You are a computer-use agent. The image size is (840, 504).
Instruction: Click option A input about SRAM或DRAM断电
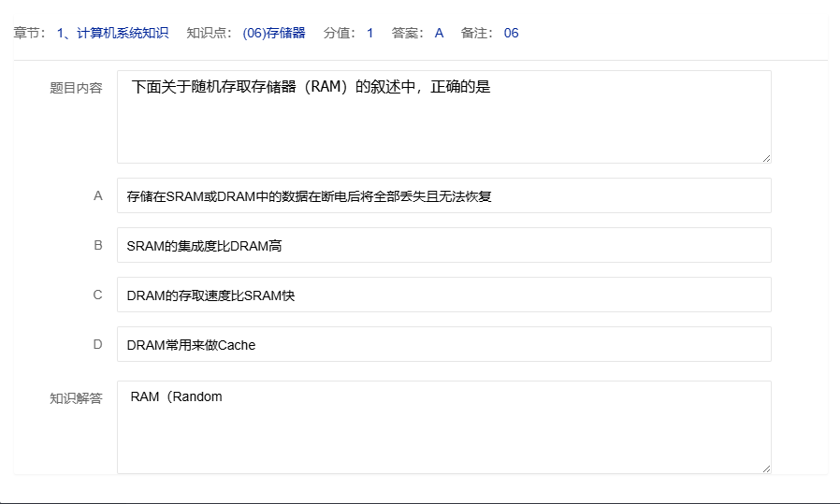coord(443,196)
